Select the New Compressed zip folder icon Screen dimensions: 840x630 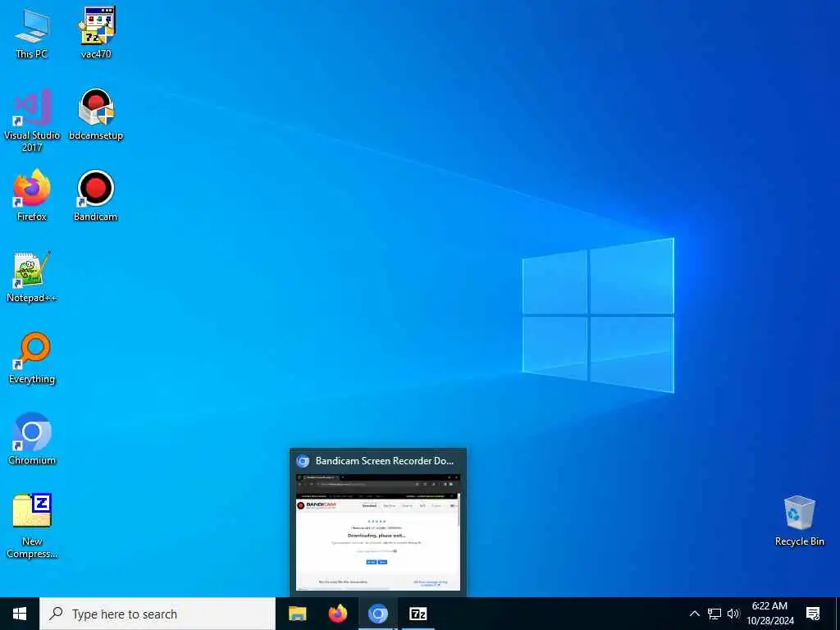pyautogui.click(x=32, y=526)
